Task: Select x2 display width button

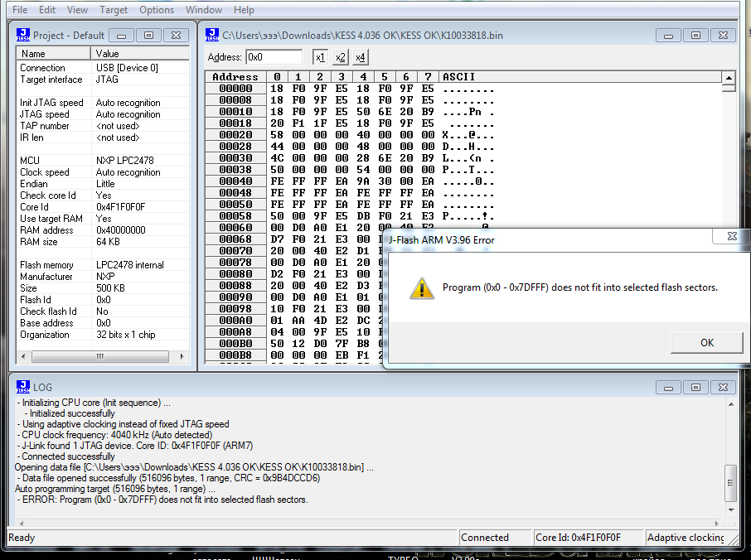Action: (340, 57)
